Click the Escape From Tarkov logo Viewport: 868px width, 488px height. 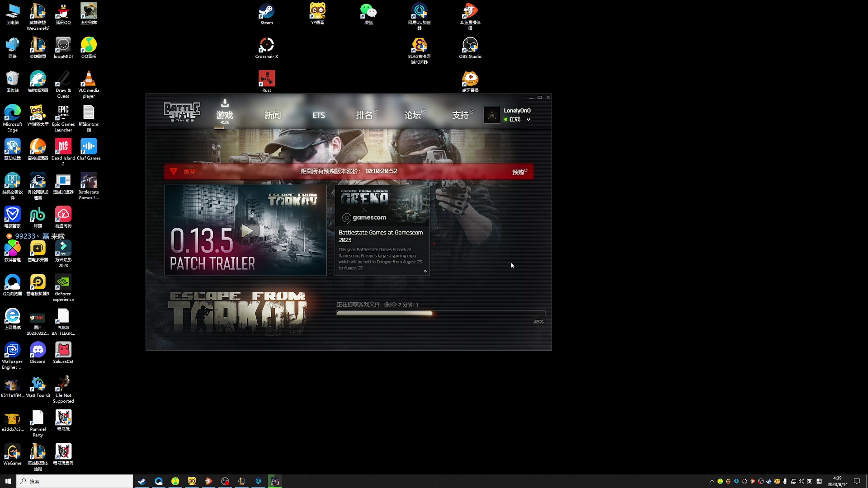click(x=237, y=313)
